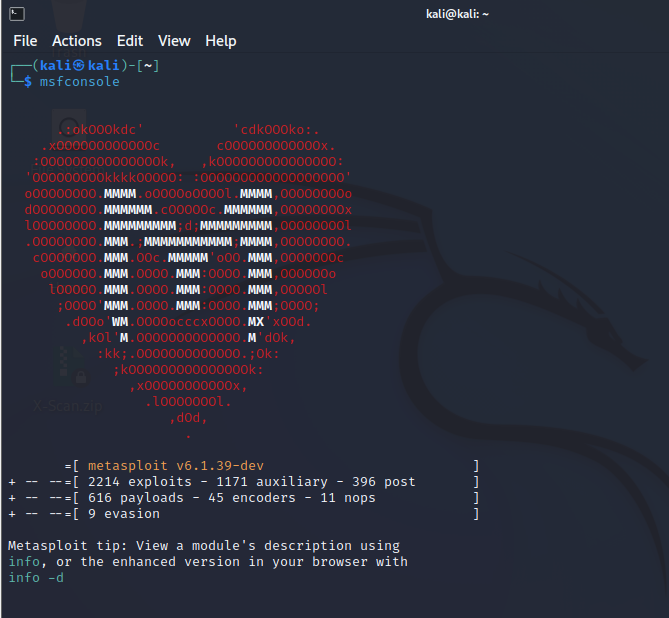
Task: Open the File menu
Action: click(25, 41)
